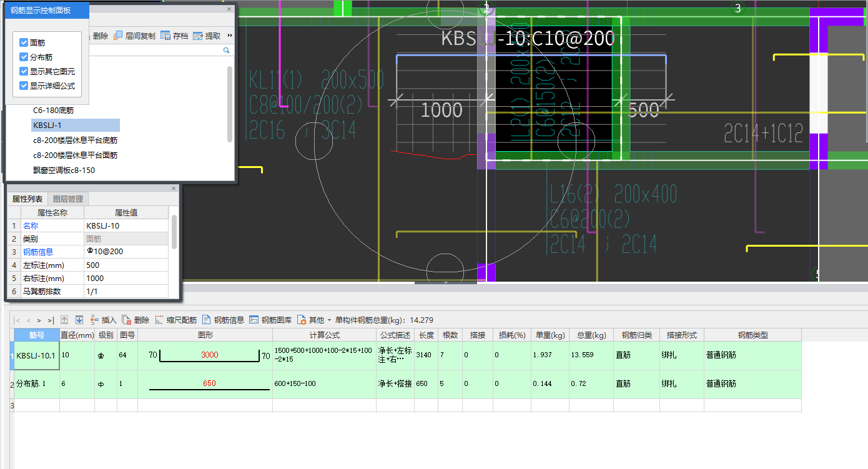The height and width of the screenshot is (469, 868).
Task: Click 钢筋信息 property link
Action: pyautogui.click(x=38, y=252)
